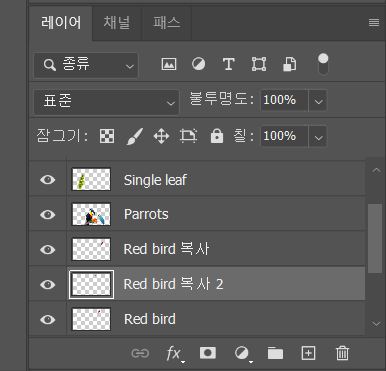Open the Layers panel hamburger menu
Viewport: 386px width, 371px height.
374,23
